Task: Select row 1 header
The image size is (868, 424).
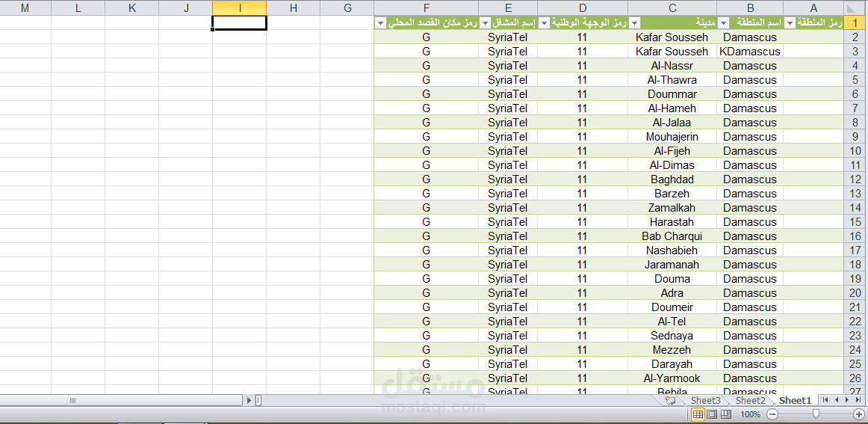Action: tap(855, 23)
